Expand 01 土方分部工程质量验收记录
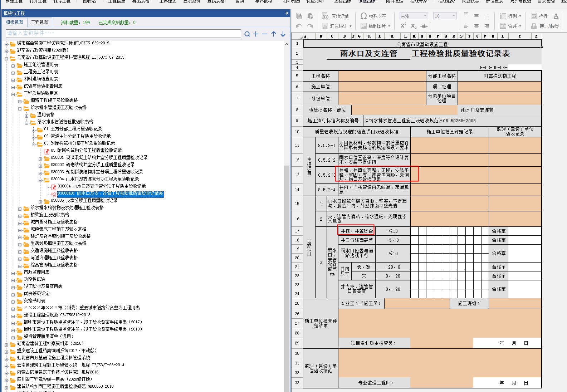 coord(34,130)
